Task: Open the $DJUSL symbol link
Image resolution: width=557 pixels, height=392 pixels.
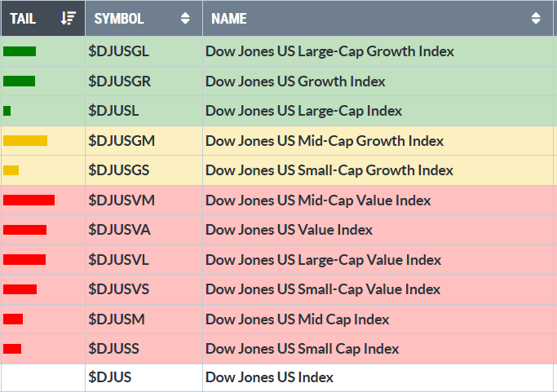Action: point(115,111)
